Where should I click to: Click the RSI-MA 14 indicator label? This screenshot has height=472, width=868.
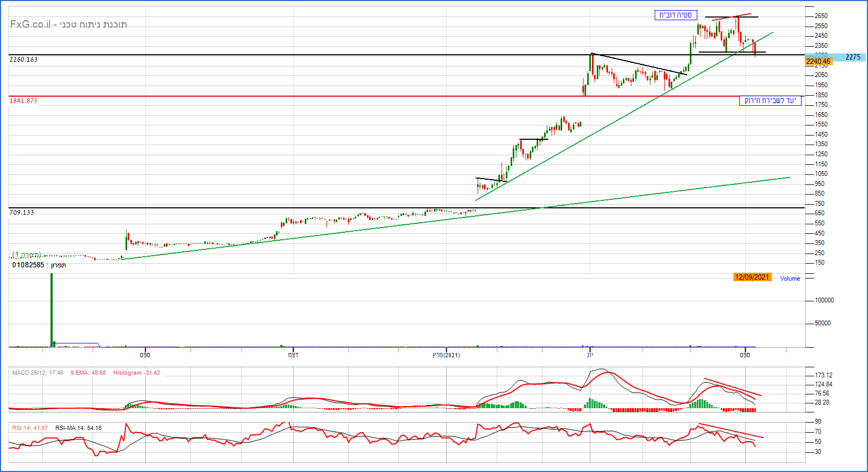click(x=78, y=428)
